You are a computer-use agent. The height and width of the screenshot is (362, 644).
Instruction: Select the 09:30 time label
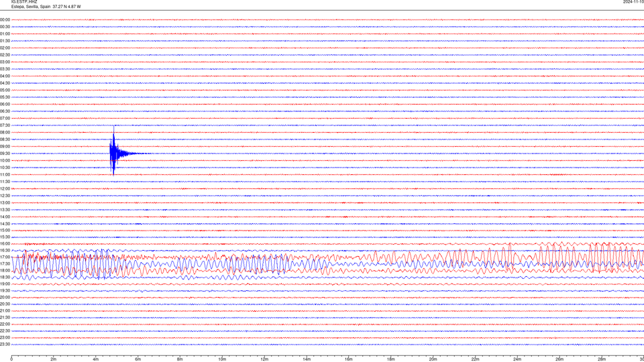coord(5,154)
